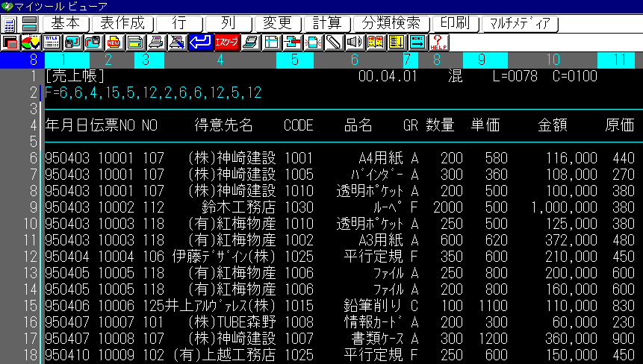
Task: Switch to the マルチメディア tab
Action: [x=520, y=24]
